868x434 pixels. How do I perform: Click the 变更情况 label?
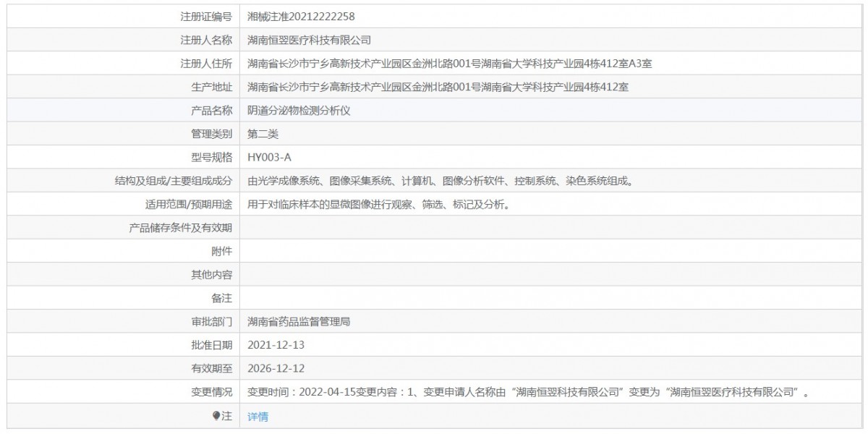[x=211, y=393]
